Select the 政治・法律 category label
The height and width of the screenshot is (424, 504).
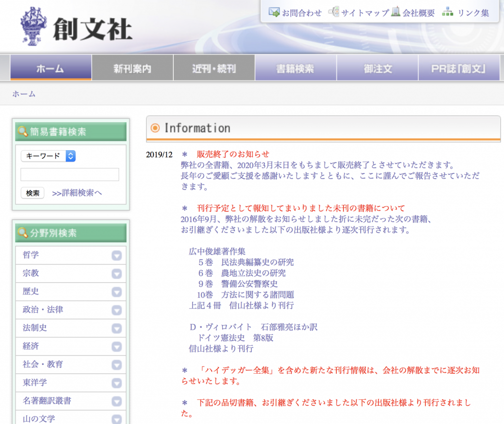43,309
